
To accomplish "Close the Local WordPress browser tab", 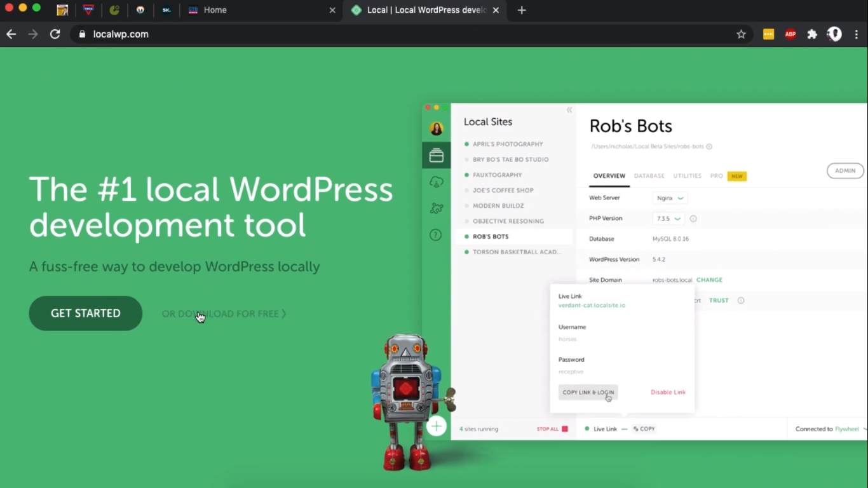I will [496, 10].
